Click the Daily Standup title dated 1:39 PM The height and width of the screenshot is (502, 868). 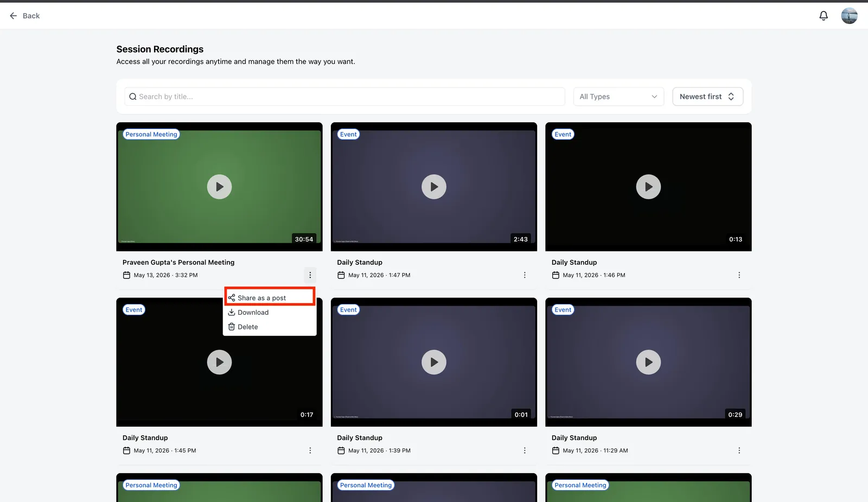pos(360,438)
